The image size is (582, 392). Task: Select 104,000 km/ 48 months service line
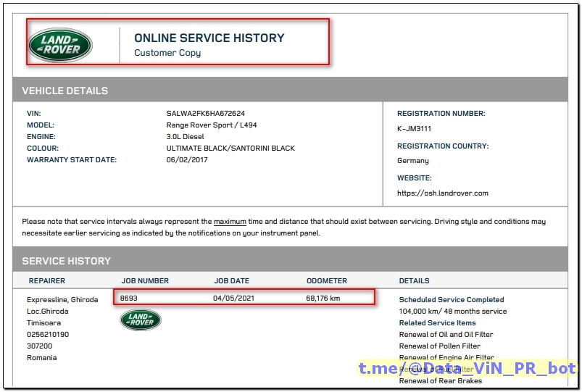(x=453, y=311)
